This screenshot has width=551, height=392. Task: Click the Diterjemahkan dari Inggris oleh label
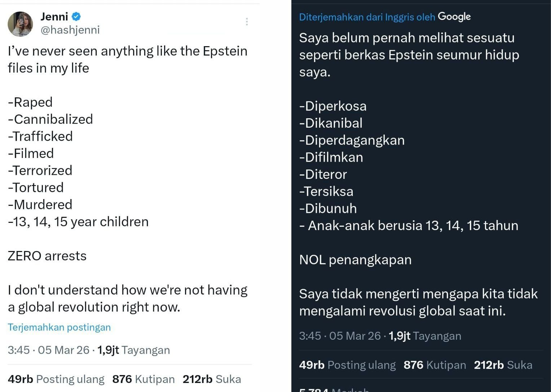click(x=367, y=17)
